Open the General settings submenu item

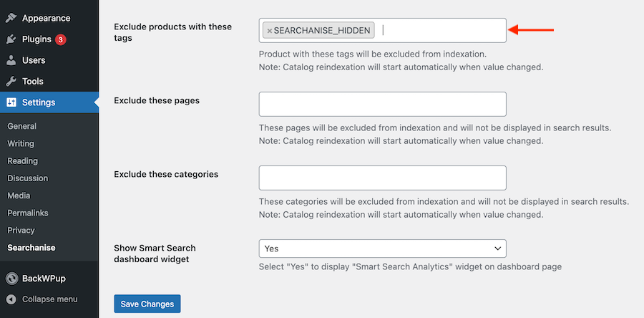[22, 126]
